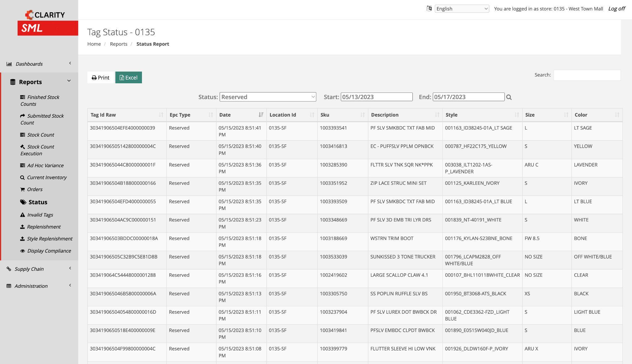This screenshot has height=364, width=632.
Task: Open the English language dropdown
Action: click(x=462, y=9)
